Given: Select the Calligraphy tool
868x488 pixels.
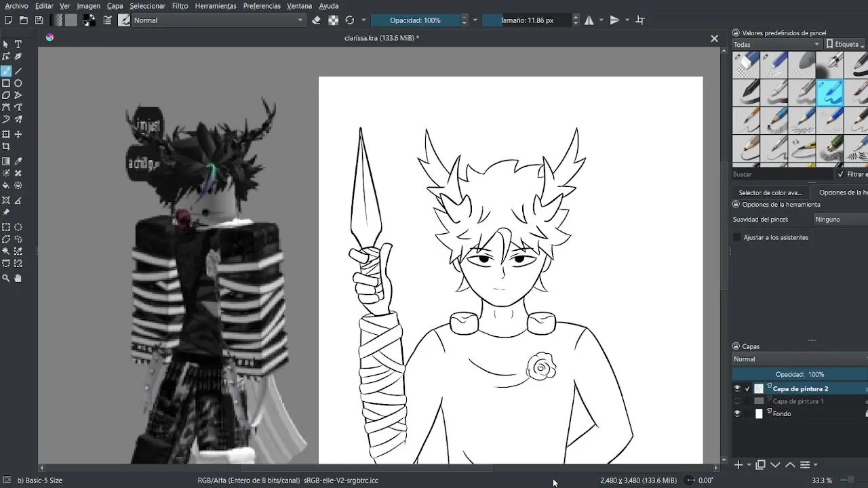Looking at the screenshot, I should (x=18, y=57).
